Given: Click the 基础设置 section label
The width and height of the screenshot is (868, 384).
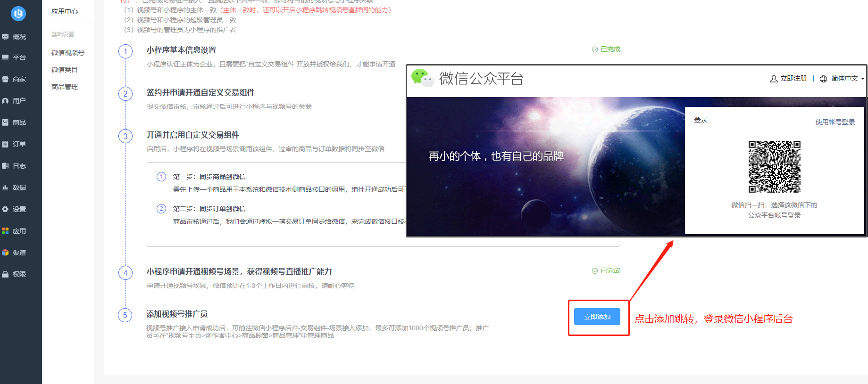Looking at the screenshot, I should point(63,34).
